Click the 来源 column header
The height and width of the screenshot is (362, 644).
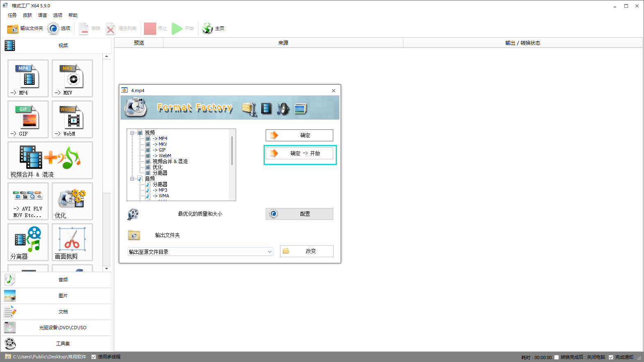(x=283, y=43)
